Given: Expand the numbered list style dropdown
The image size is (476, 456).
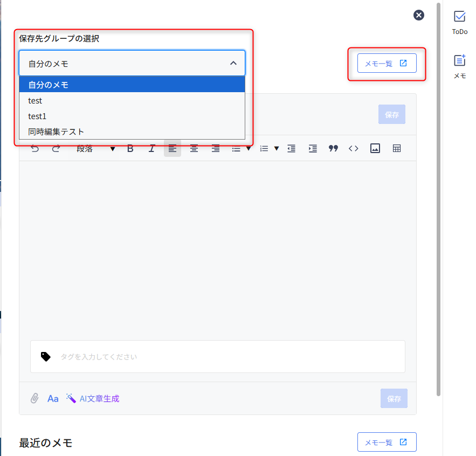Looking at the screenshot, I should (x=277, y=149).
